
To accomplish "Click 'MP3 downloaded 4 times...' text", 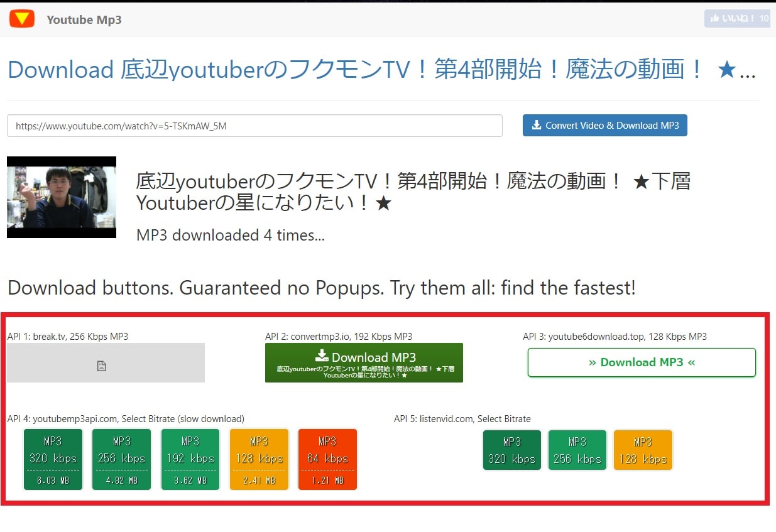I will (x=230, y=236).
